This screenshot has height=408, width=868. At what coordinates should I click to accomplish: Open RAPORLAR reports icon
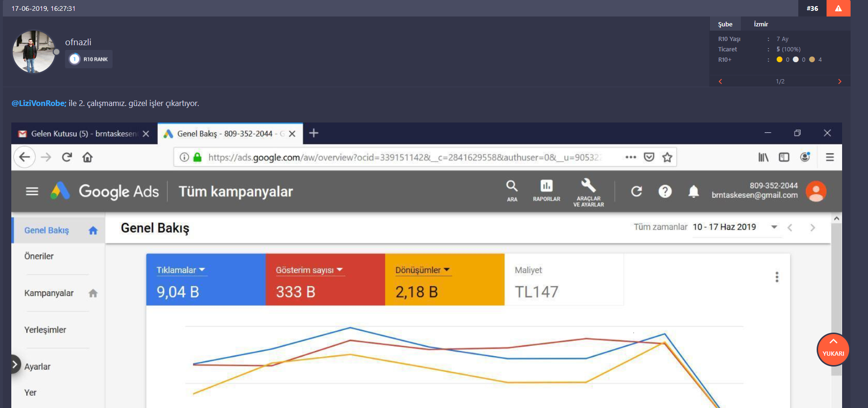546,191
